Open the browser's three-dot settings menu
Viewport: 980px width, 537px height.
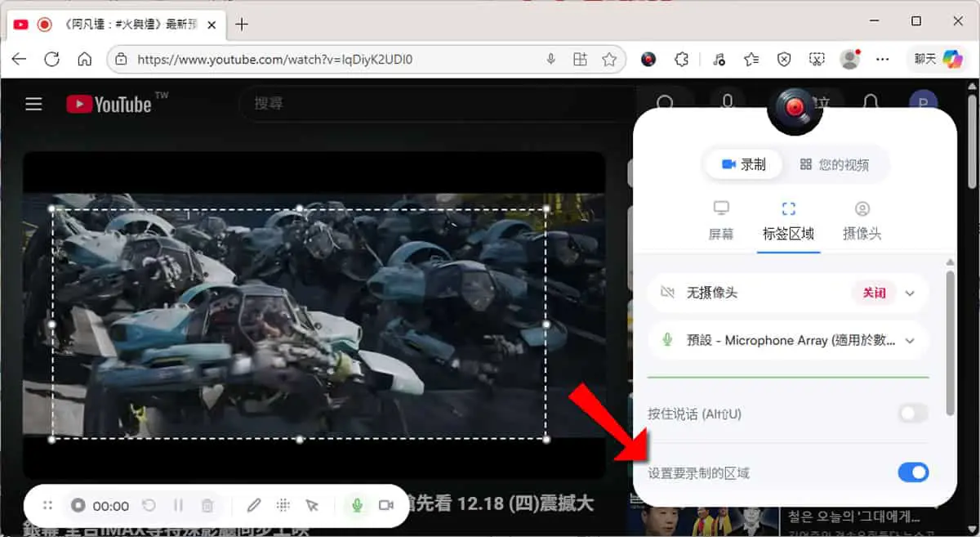pos(882,59)
